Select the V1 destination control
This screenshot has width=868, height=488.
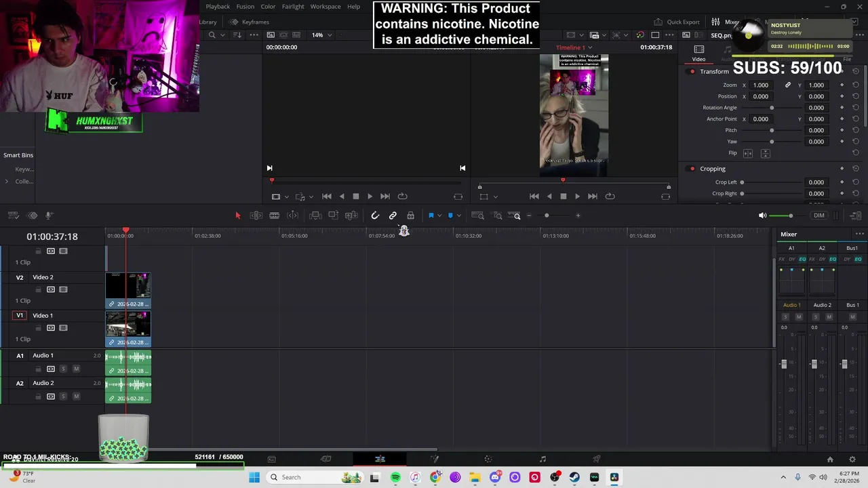(20, 315)
